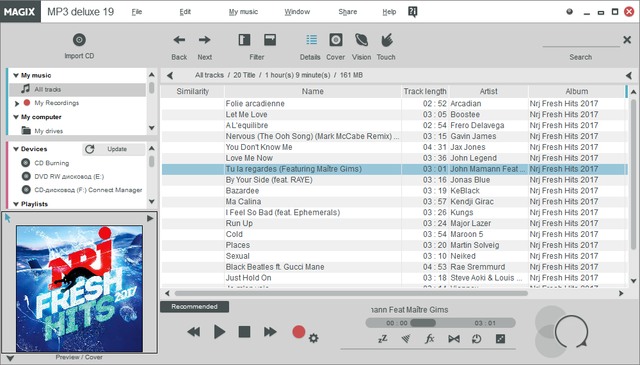Open My drives folder
The image size is (640, 365).
point(48,131)
